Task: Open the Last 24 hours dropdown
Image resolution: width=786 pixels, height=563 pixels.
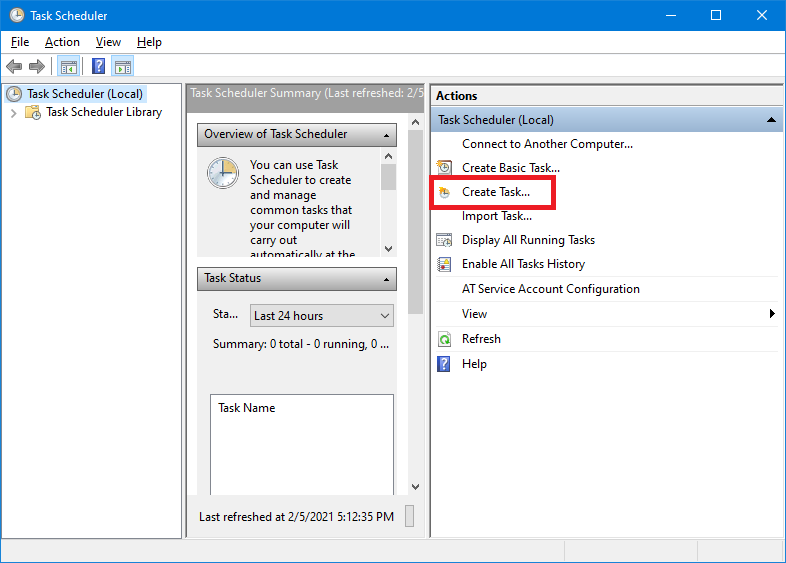Action: coord(322,316)
